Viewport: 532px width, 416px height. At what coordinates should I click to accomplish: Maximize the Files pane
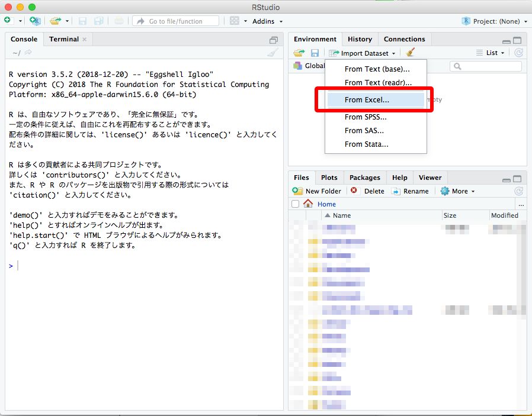click(517, 179)
